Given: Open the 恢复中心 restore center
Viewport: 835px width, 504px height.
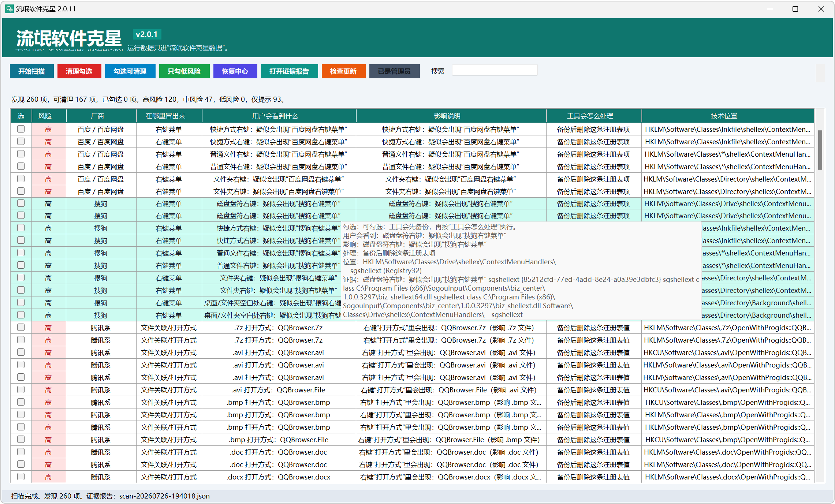Looking at the screenshot, I should pyautogui.click(x=235, y=71).
